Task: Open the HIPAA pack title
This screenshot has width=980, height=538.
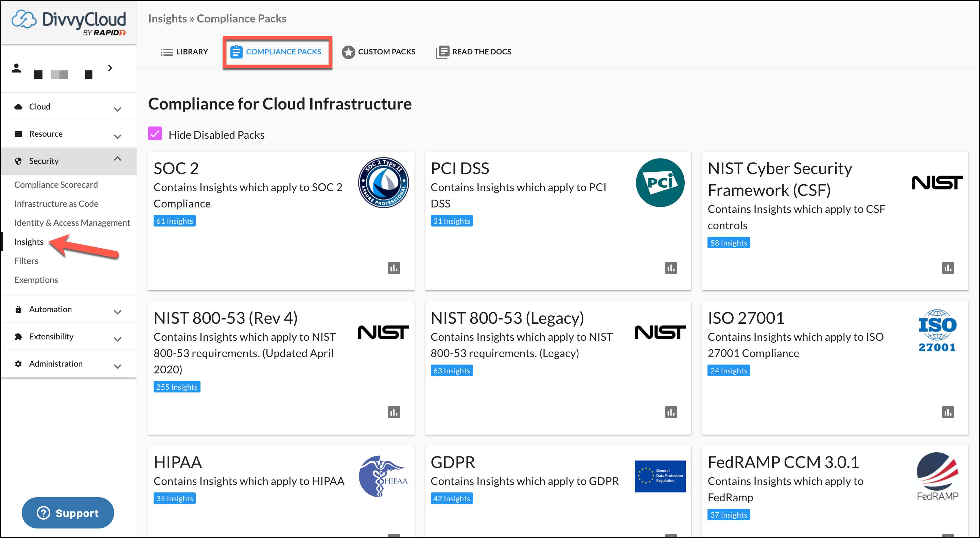Action: pyautogui.click(x=178, y=462)
